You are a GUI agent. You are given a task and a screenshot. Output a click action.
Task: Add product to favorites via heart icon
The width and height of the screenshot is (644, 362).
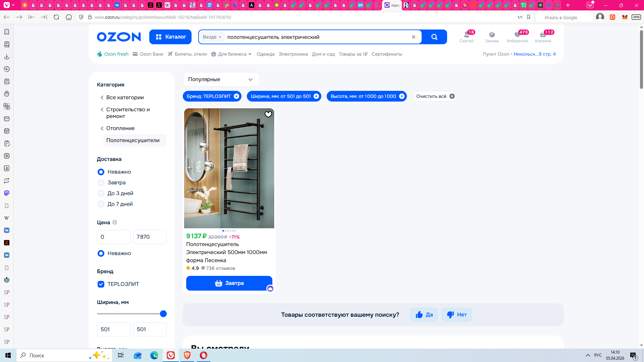point(268,114)
